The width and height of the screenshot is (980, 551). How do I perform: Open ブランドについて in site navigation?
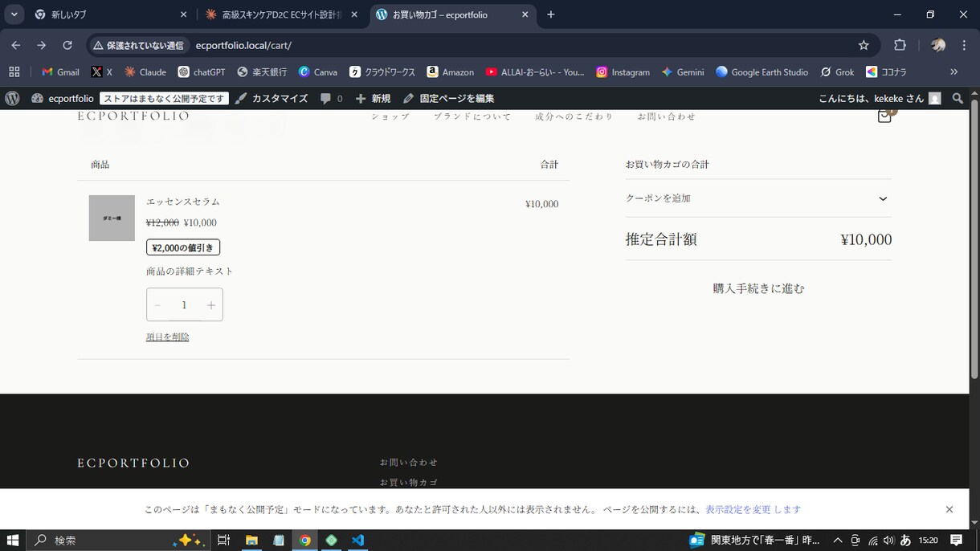[472, 116]
